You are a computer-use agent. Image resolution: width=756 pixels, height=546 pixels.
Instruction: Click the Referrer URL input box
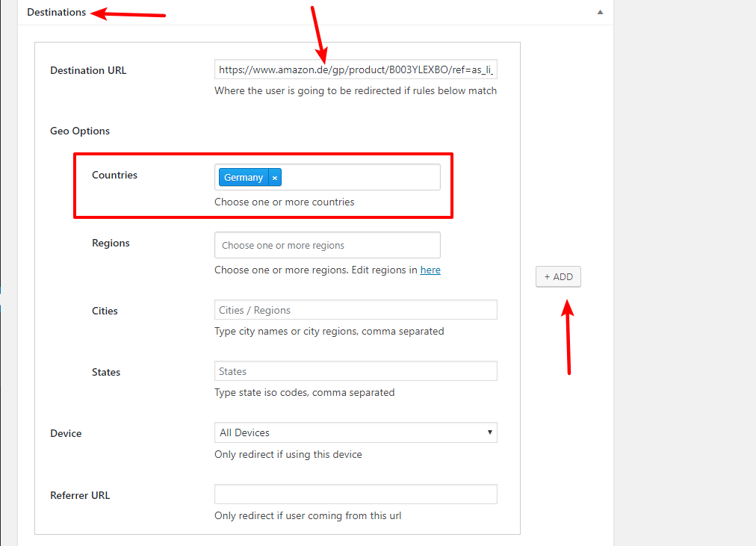click(355, 494)
